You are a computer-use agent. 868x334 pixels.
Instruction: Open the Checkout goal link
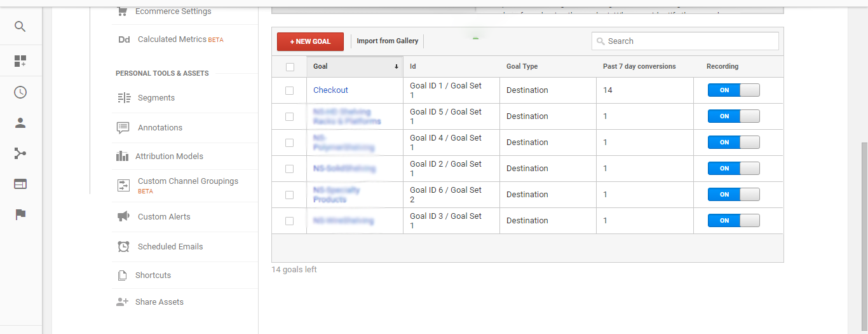330,90
